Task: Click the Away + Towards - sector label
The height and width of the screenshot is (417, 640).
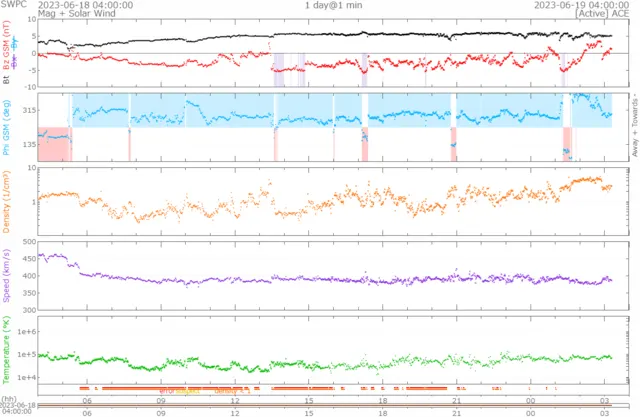Action: click(635, 125)
